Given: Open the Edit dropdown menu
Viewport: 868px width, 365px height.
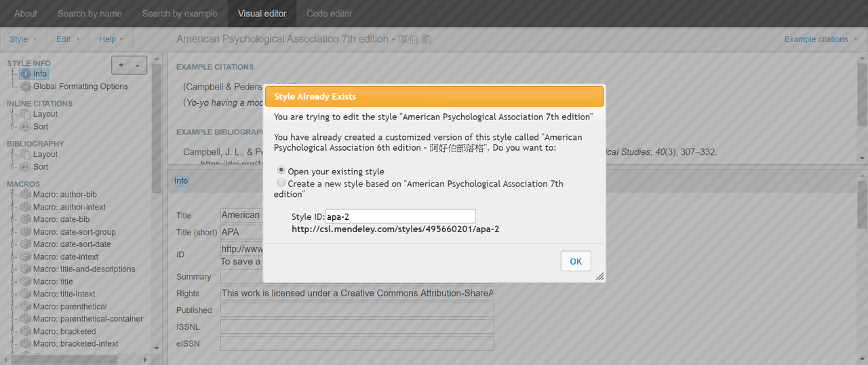Looking at the screenshot, I should pyautogui.click(x=68, y=39).
